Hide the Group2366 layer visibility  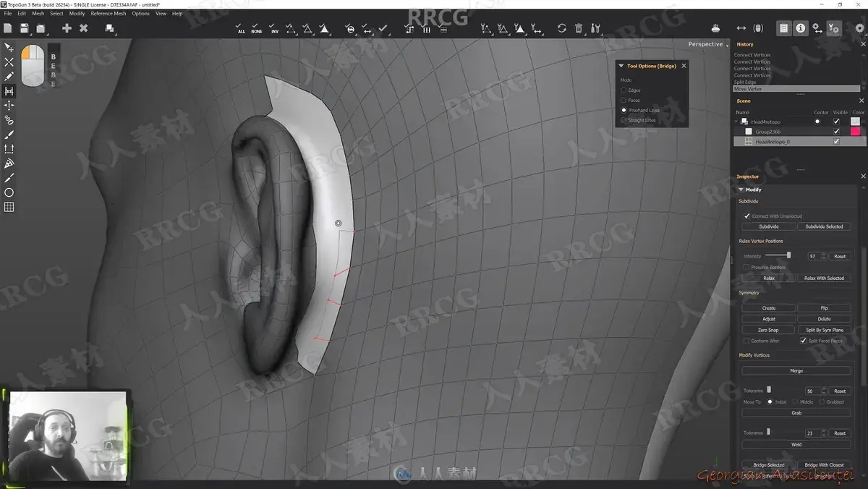point(837,132)
